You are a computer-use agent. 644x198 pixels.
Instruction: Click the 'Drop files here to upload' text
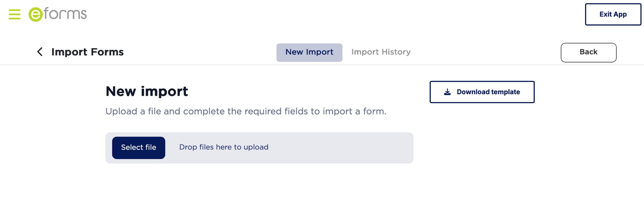tap(224, 147)
